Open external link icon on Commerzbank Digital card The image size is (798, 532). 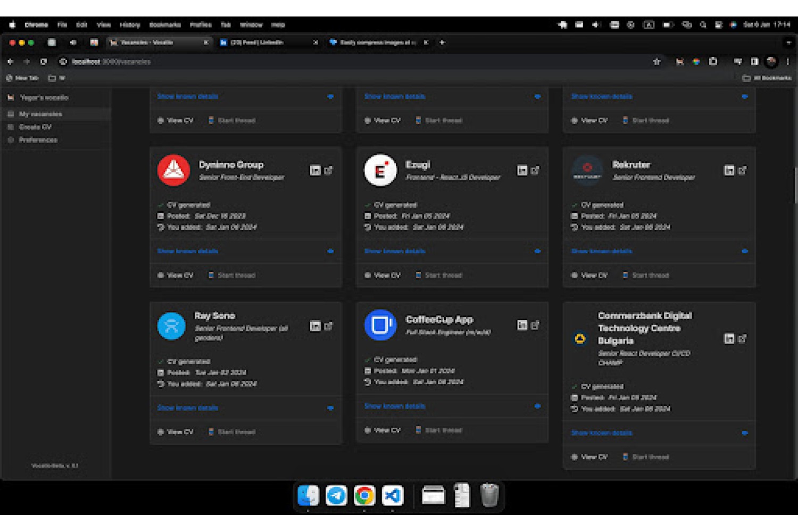(743, 338)
